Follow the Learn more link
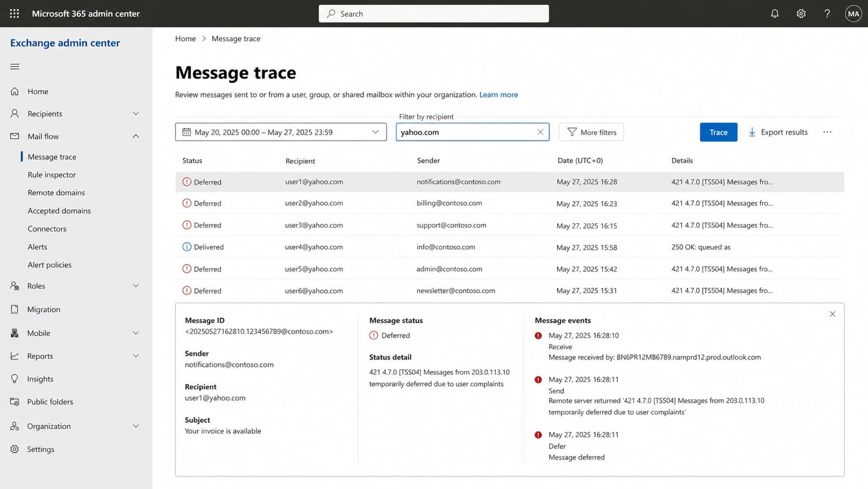 coord(498,95)
